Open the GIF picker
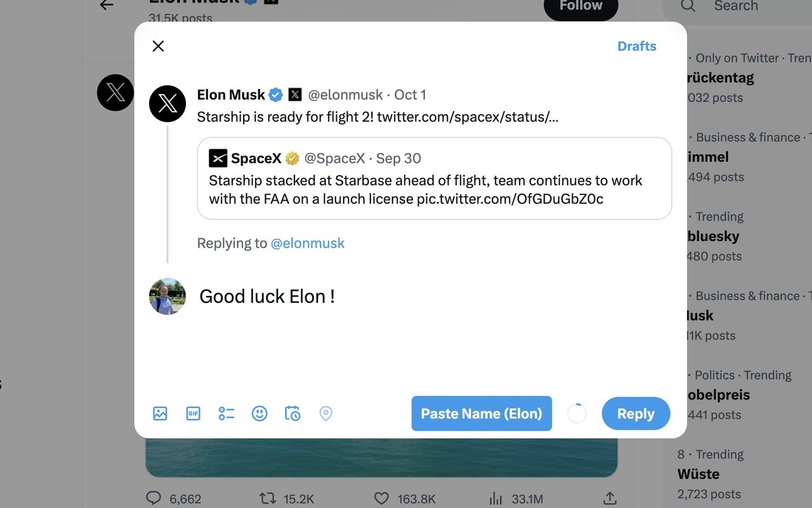Viewport: 812px width, 508px height. click(x=193, y=413)
